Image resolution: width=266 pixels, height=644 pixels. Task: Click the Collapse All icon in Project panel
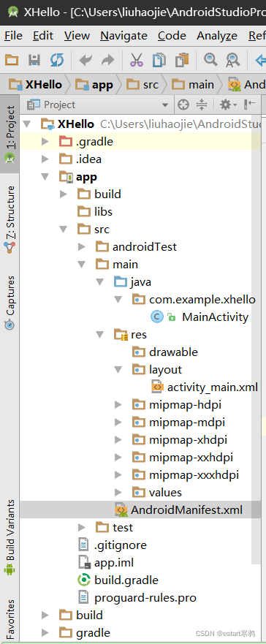tap(202, 105)
